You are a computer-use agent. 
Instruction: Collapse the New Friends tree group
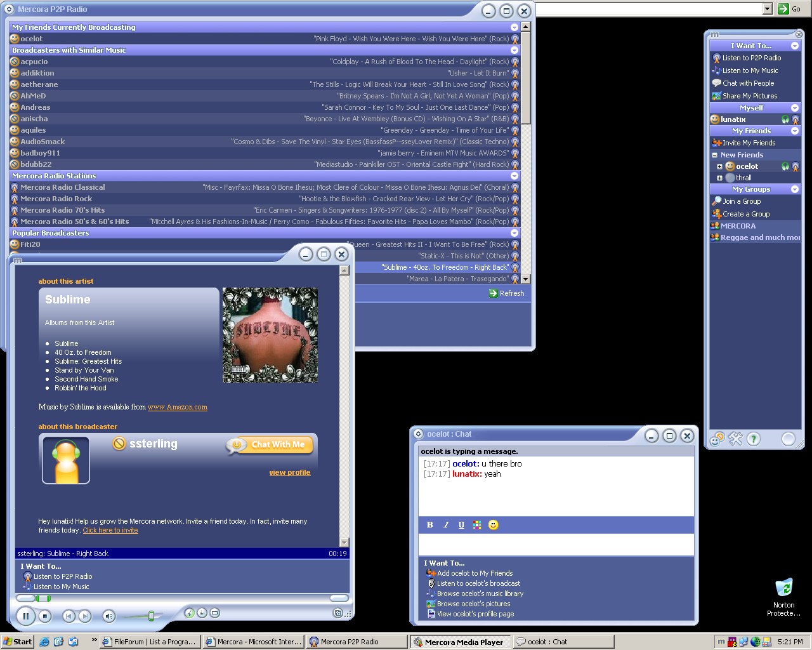(715, 155)
